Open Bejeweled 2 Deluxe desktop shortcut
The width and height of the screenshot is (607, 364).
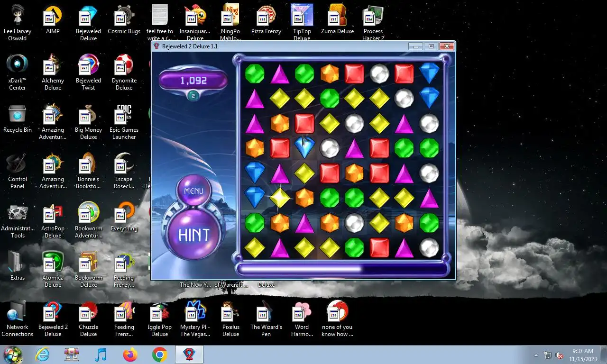(53, 318)
